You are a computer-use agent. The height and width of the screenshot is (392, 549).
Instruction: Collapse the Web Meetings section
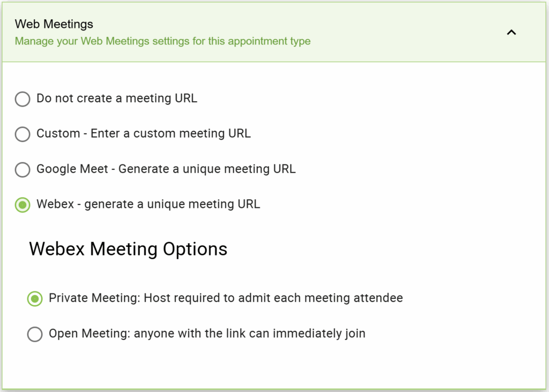pyautogui.click(x=511, y=33)
